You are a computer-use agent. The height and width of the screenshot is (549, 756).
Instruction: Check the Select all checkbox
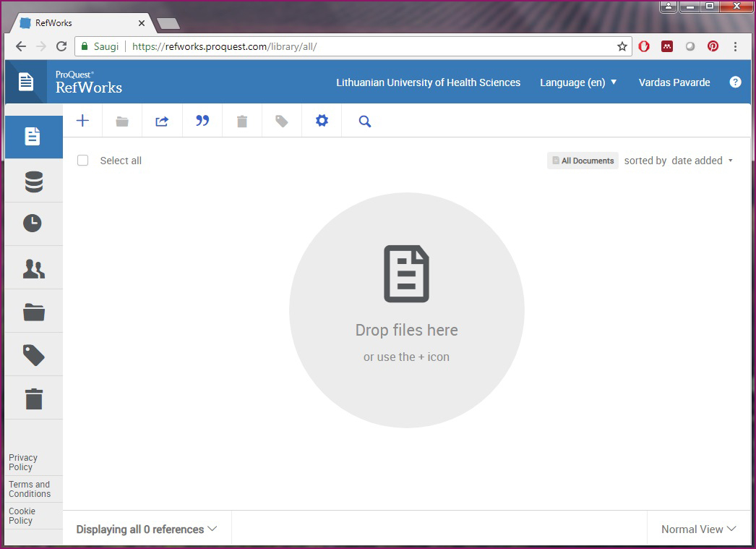pos(83,161)
